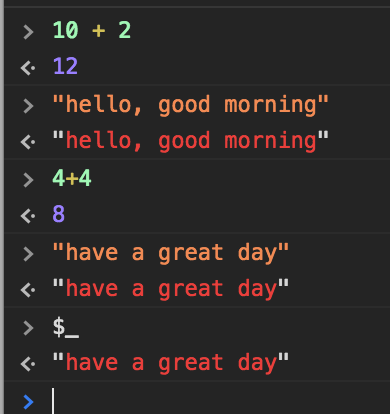
Task: Click the input chevron beside 4+4
Action: (28, 180)
